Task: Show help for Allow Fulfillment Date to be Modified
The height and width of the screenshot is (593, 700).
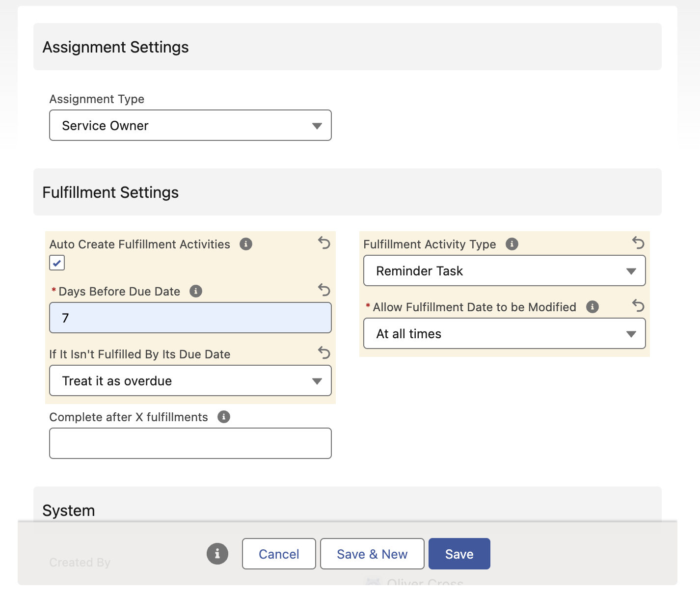Action: 592,307
